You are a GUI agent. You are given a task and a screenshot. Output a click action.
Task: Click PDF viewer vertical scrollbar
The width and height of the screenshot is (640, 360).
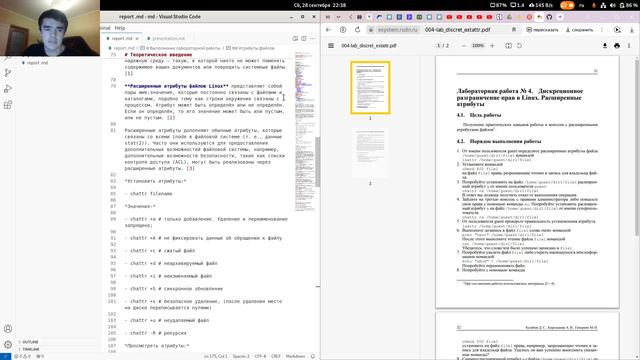pos(637,147)
